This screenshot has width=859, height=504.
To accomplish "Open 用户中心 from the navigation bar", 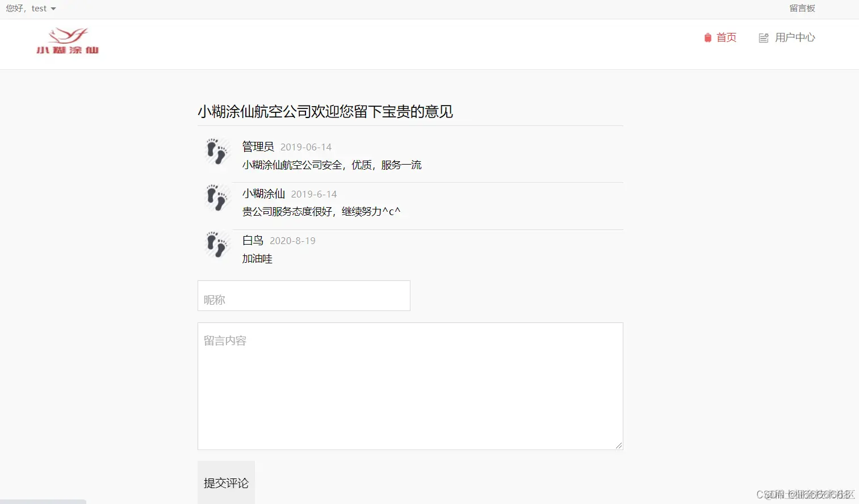I will point(795,37).
